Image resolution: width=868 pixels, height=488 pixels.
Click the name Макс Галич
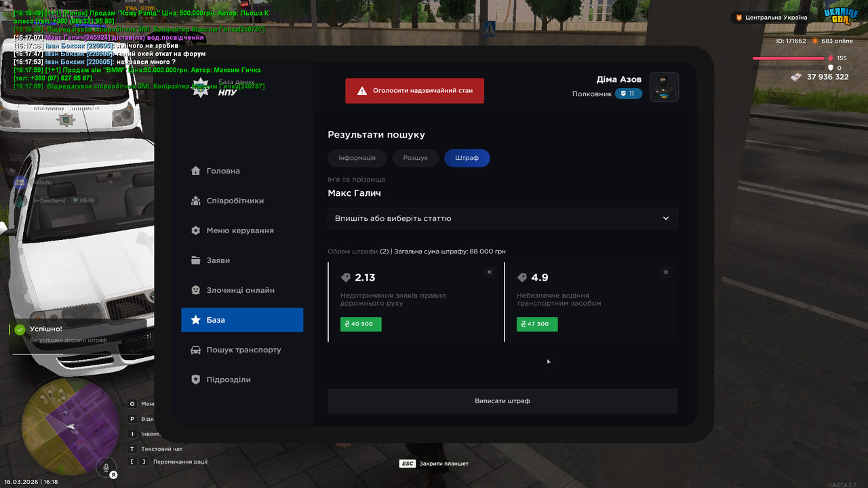coord(354,193)
